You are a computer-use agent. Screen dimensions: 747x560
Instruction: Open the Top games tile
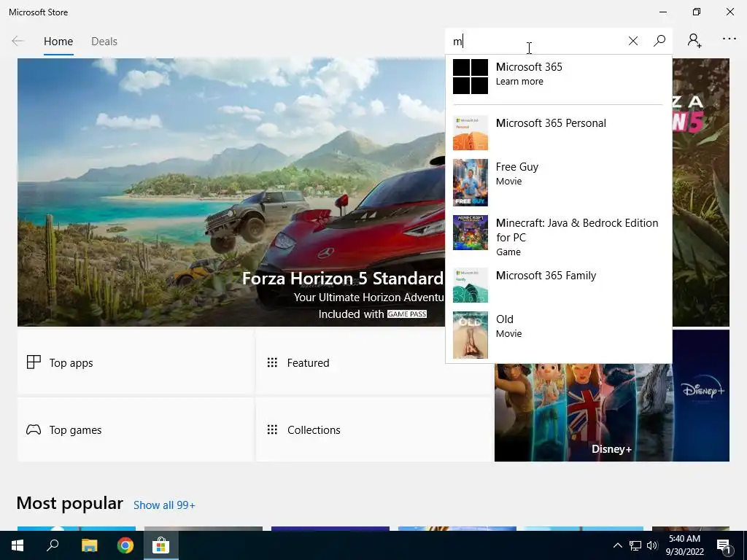136,429
